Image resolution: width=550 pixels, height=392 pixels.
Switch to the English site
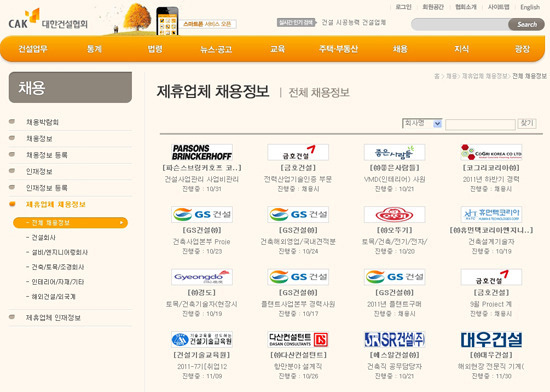pos(530,7)
